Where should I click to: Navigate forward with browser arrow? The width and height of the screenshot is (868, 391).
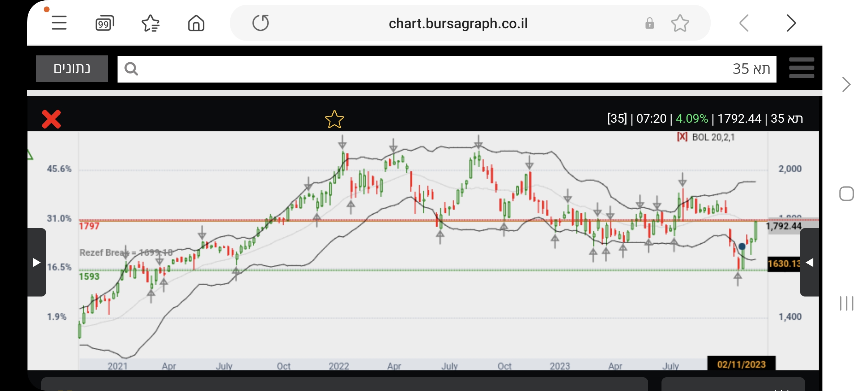point(791,24)
